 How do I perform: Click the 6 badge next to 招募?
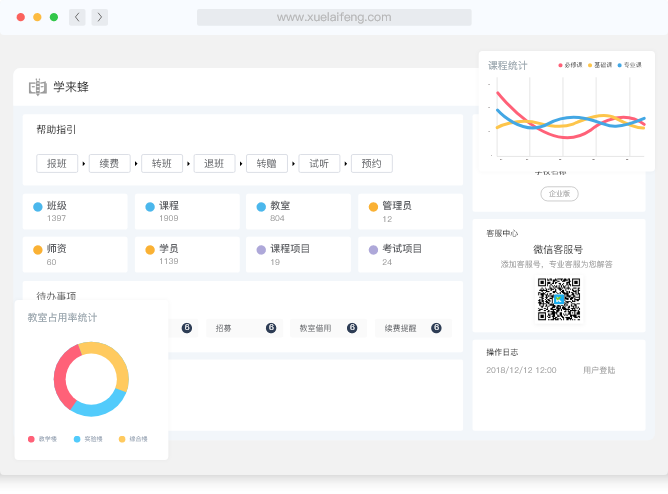pyautogui.click(x=271, y=327)
